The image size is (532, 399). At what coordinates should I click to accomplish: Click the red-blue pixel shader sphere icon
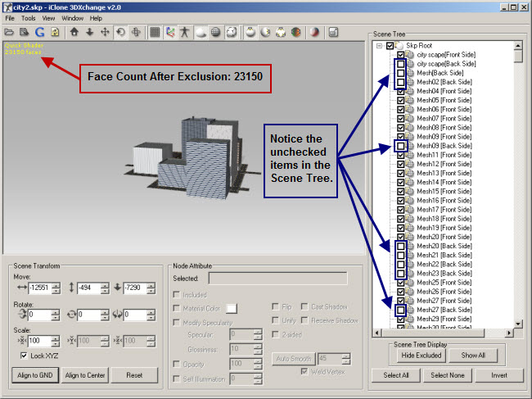click(x=314, y=33)
